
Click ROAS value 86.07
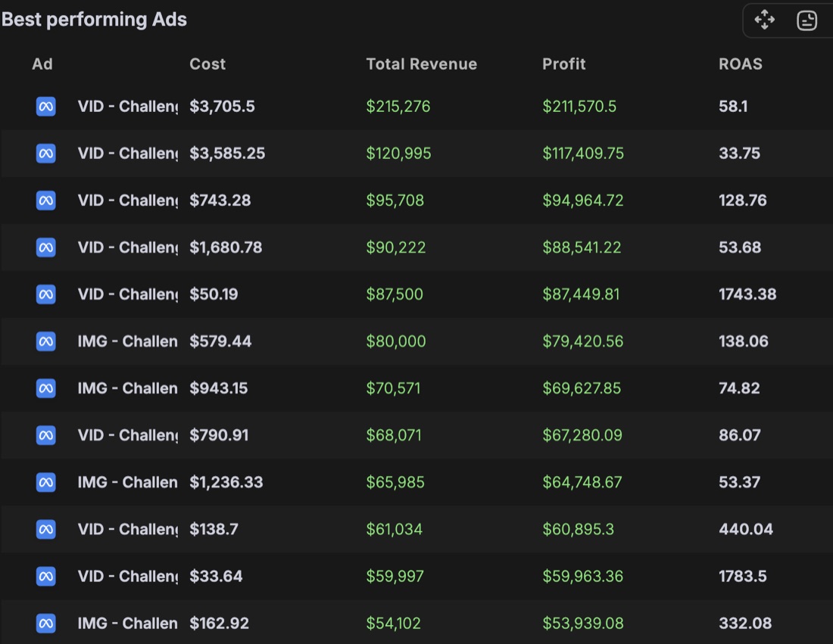click(x=740, y=435)
